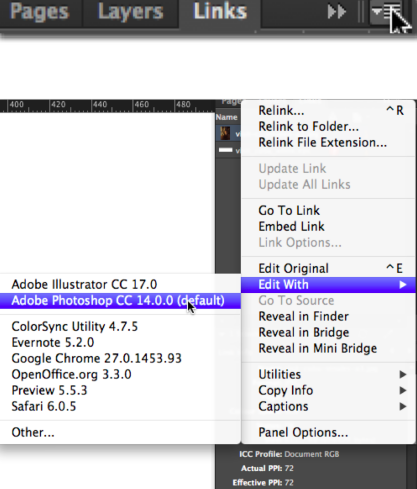Image resolution: width=417 pixels, height=489 pixels.
Task: Open Panel Options...
Action: point(328,432)
